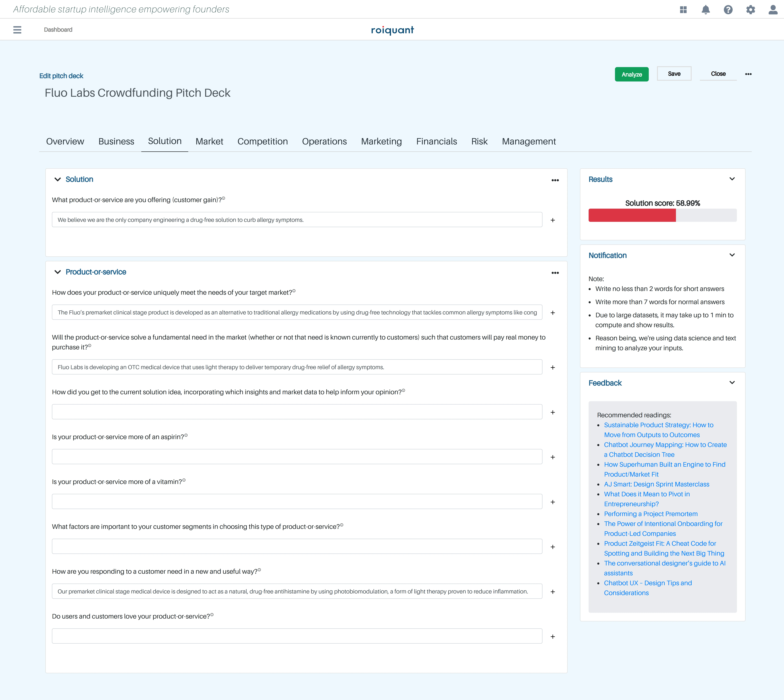Switch to the Competition tab
The height and width of the screenshot is (700, 784).
click(263, 141)
